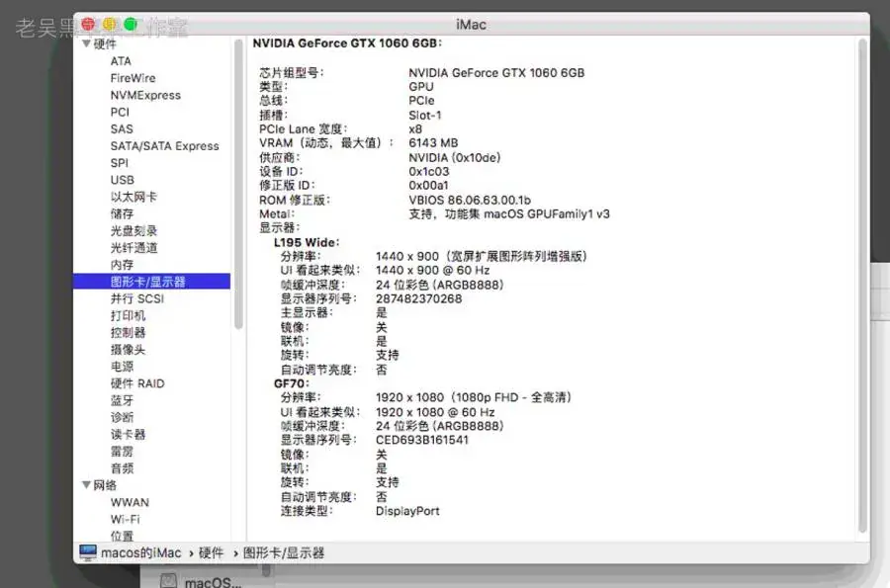Screen dimensions: 890x588
Task: Click macos的iMac in the path bar
Action: click(140, 552)
